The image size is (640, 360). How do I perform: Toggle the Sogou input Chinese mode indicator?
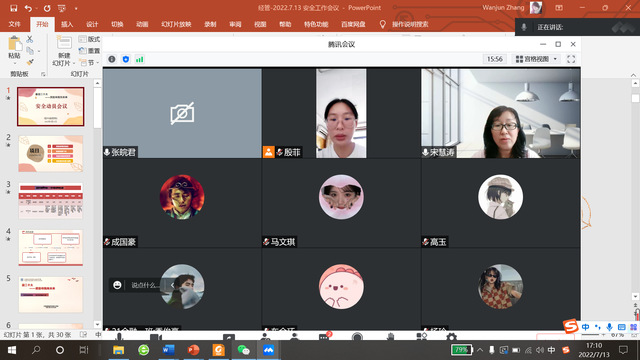[585, 327]
